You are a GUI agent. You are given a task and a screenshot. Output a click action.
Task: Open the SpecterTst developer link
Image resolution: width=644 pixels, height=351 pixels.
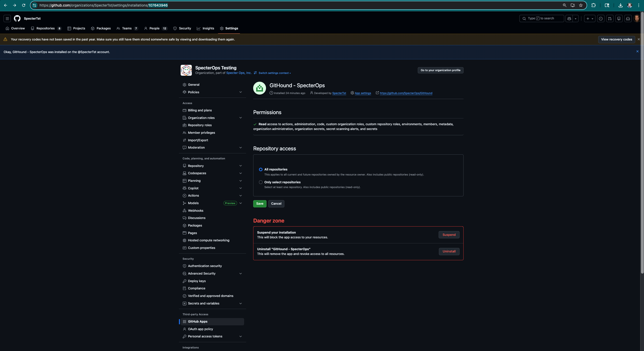coord(339,93)
